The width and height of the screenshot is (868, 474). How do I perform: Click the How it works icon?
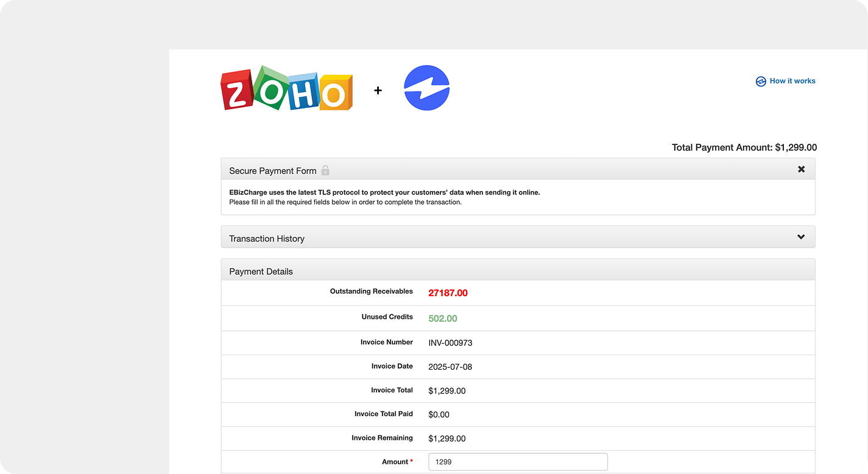761,81
